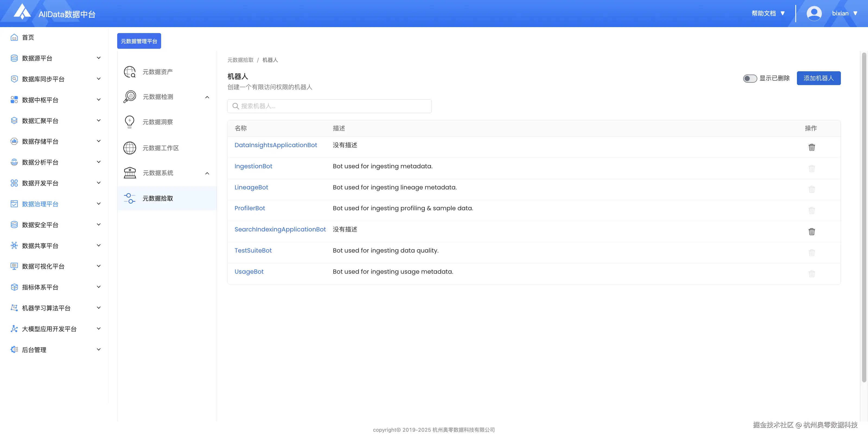Toggle the 显示已删除 switch

tap(750, 78)
